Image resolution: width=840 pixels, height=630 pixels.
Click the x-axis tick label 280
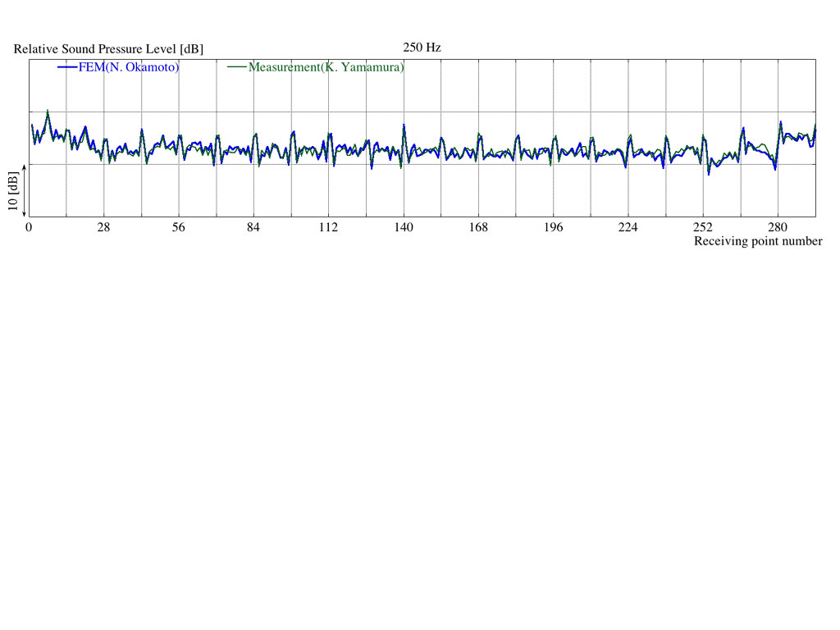click(x=778, y=227)
